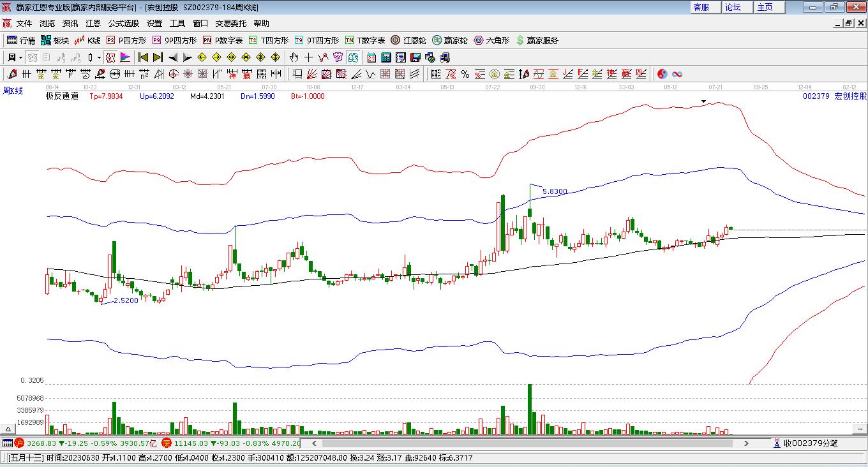Jump to the last bar
Screen dimensions: 868x467
click(158, 57)
